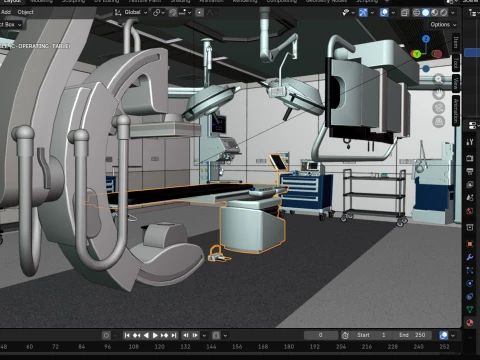Viewport: 480px width, 360px height.
Task: Click the green Y axis on navigation gizmo
Action: (416, 54)
